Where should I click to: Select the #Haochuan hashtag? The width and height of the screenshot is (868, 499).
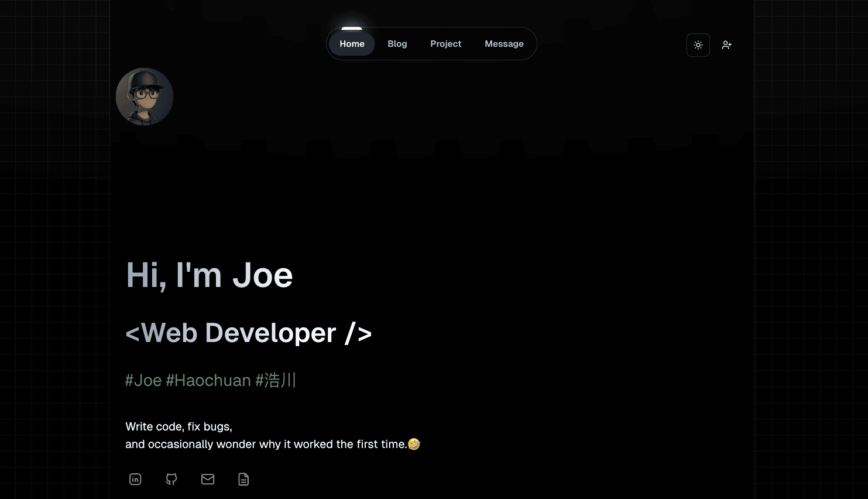coord(208,381)
